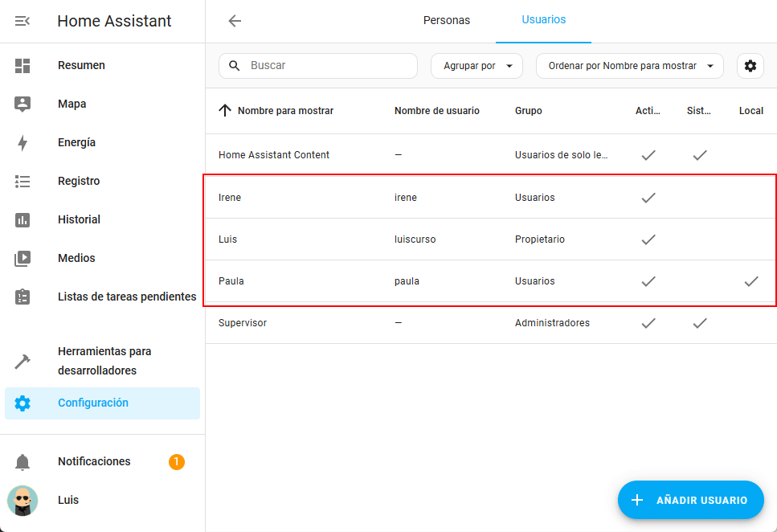Open table settings gear button
The height and width of the screenshot is (532, 777).
[x=750, y=66]
